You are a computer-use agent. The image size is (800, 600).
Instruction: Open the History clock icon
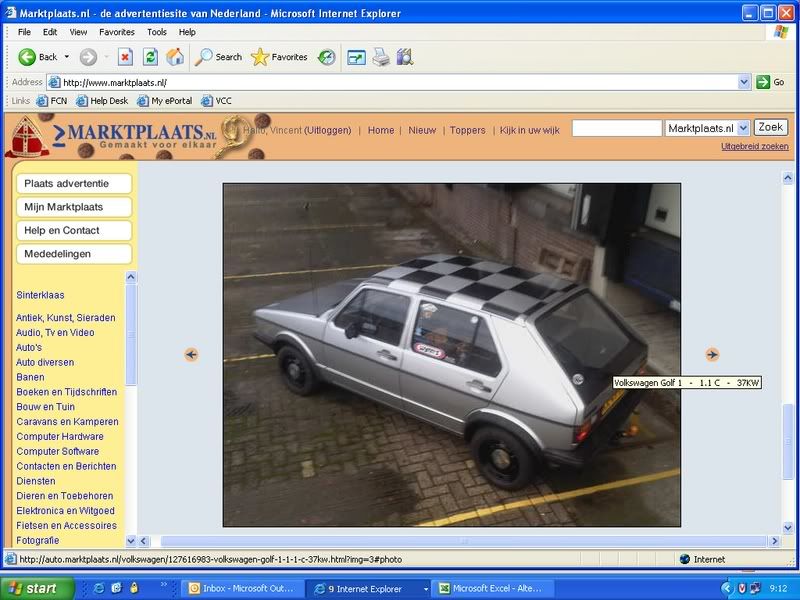(x=327, y=57)
